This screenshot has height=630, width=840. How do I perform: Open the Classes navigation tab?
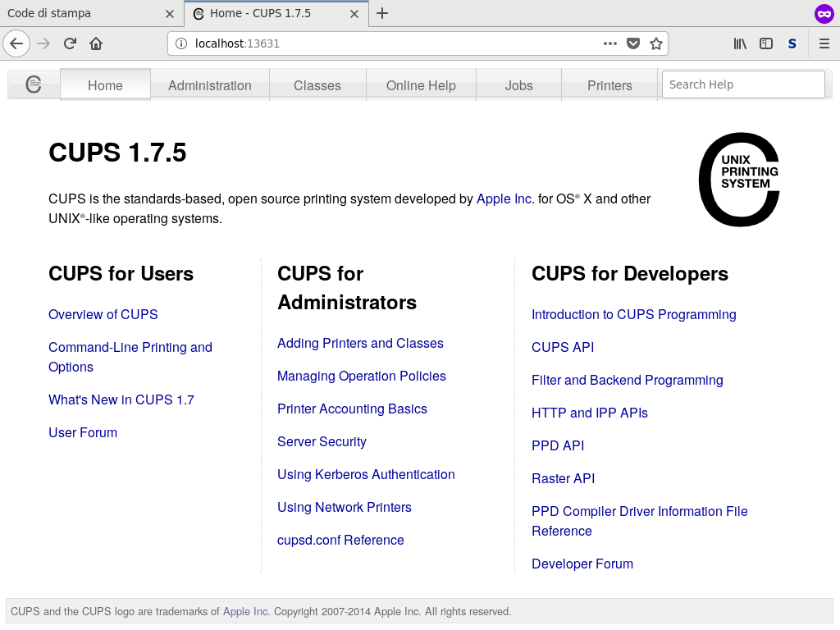pos(317,85)
